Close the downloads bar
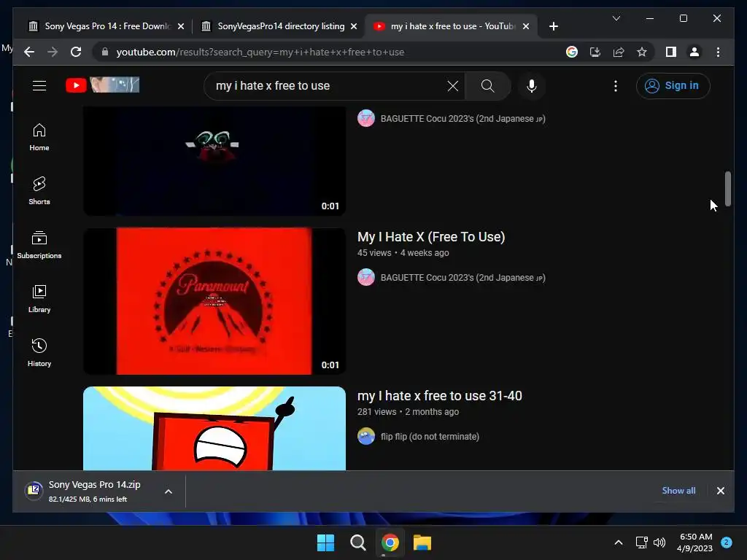Viewport: 747px width, 560px height. point(720,491)
